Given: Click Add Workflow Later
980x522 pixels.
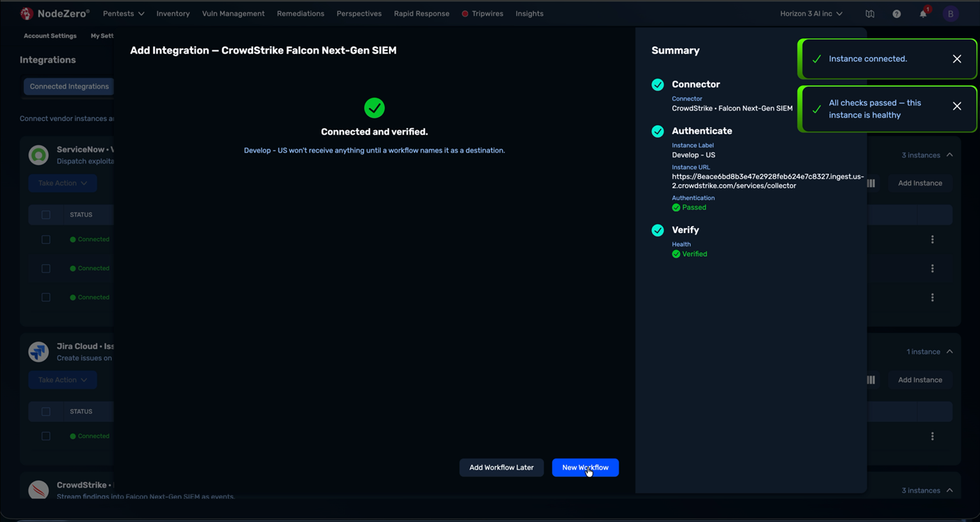Looking at the screenshot, I should 501,468.
